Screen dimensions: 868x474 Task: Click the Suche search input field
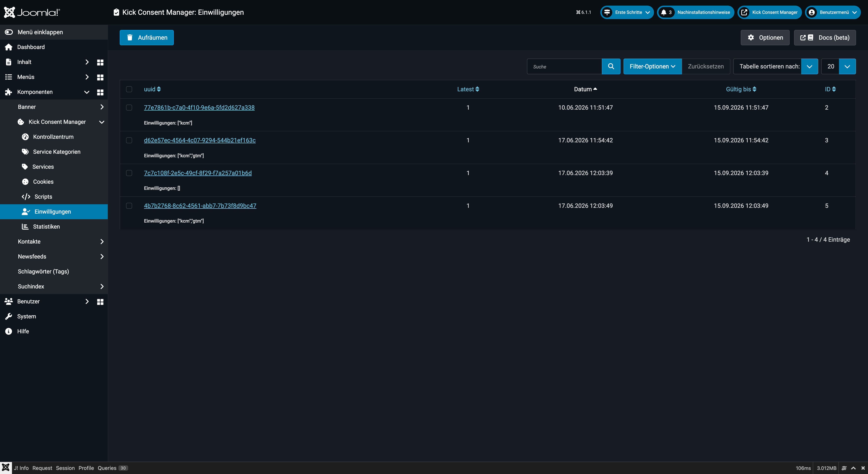564,66
